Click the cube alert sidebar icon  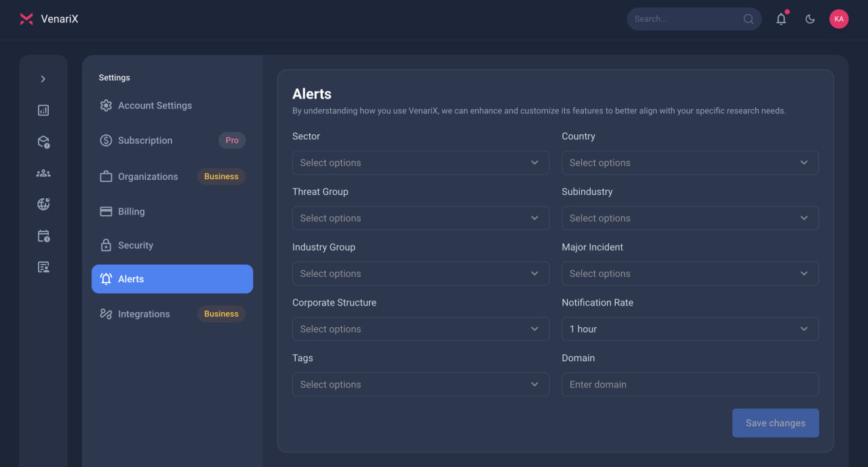tap(43, 142)
